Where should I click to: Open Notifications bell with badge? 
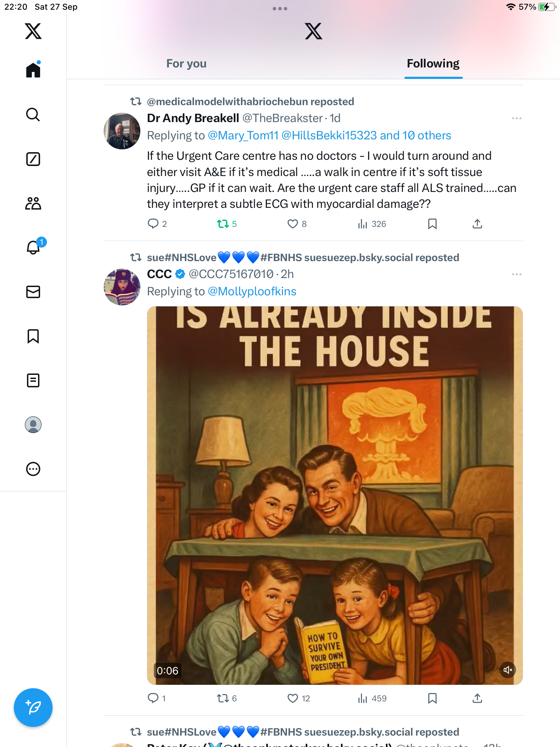34,247
